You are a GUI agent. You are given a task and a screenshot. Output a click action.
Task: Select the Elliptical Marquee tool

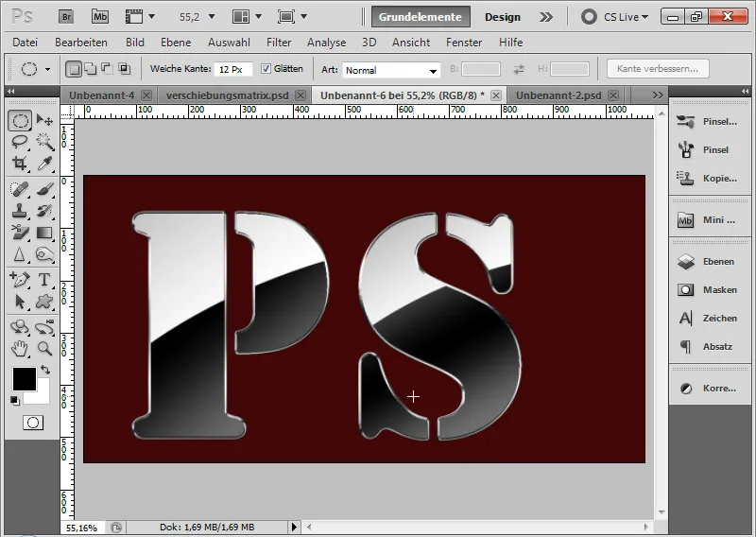click(x=20, y=120)
